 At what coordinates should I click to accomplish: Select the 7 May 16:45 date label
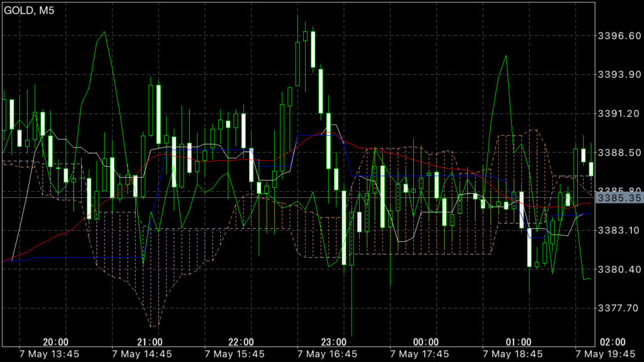(x=328, y=354)
